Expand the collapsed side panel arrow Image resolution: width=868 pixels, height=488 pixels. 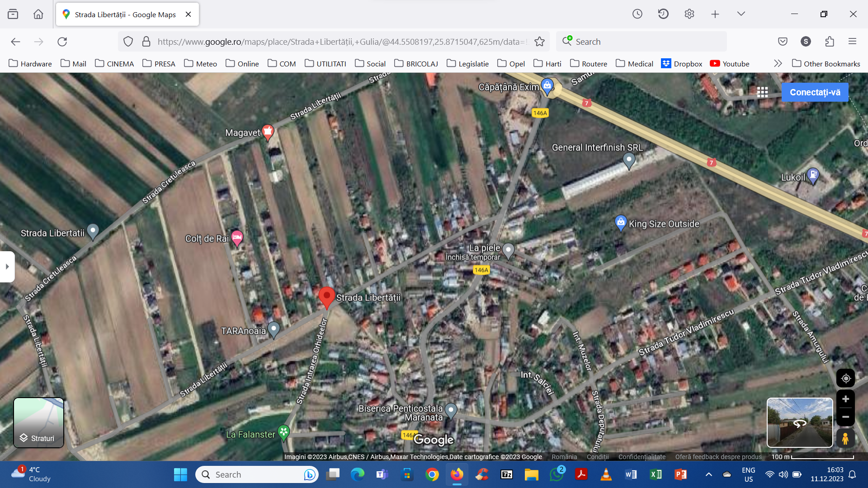click(x=7, y=267)
